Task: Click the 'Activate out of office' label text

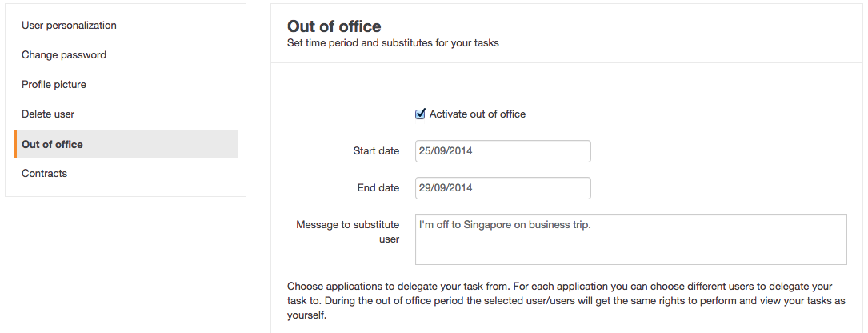Action: [477, 114]
